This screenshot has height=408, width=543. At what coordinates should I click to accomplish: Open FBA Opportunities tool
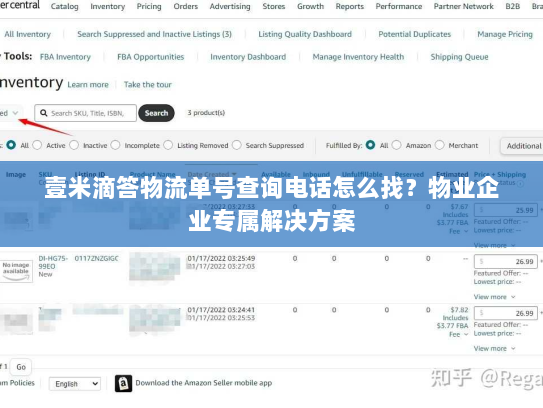(x=151, y=57)
